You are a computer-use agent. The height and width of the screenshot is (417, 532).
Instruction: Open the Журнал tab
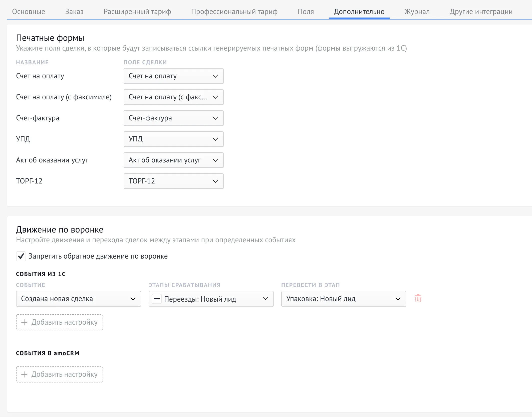point(417,12)
